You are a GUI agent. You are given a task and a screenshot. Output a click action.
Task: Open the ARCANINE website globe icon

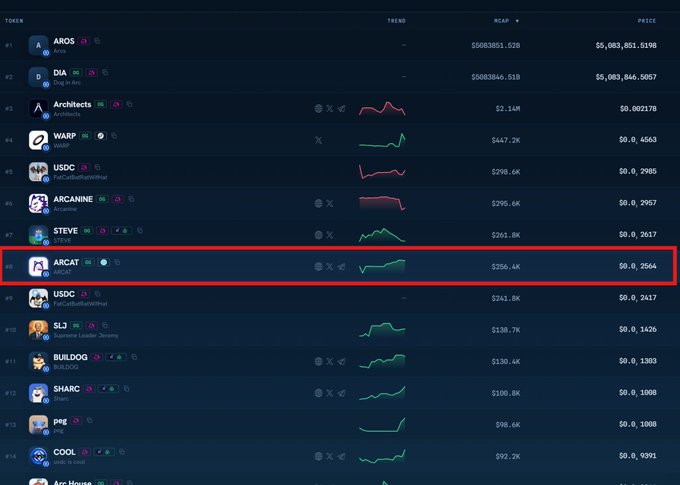tap(318, 203)
